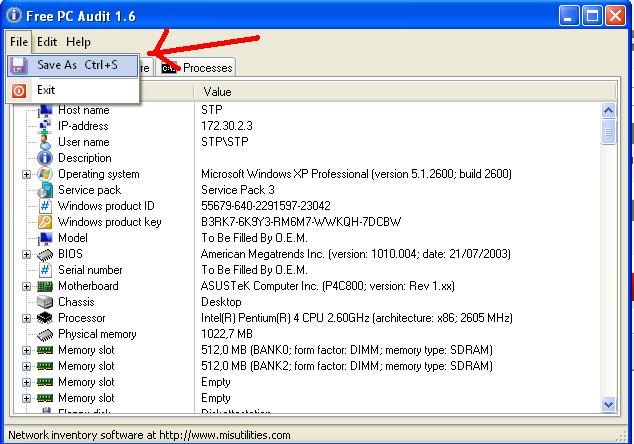Choose Exit from the File menu
The width and height of the screenshot is (634, 444).
[x=73, y=90]
